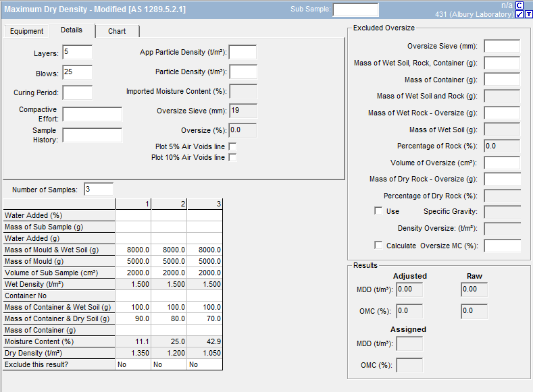Focus the Layers field
Viewport: 533px width, 392px height.
click(77, 53)
